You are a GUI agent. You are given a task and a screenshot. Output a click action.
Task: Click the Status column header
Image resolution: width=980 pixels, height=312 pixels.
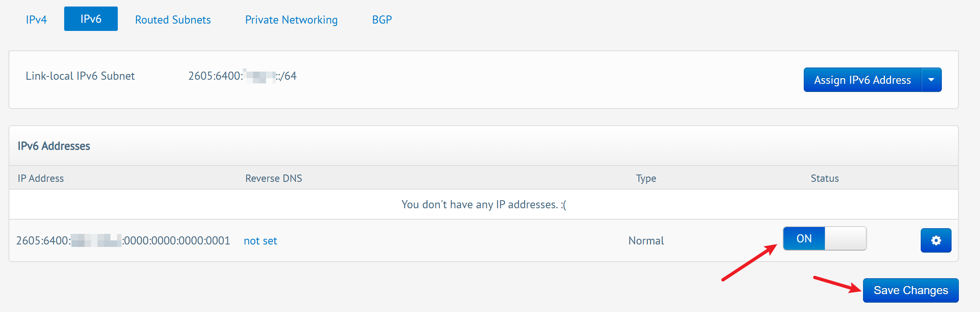coord(824,178)
